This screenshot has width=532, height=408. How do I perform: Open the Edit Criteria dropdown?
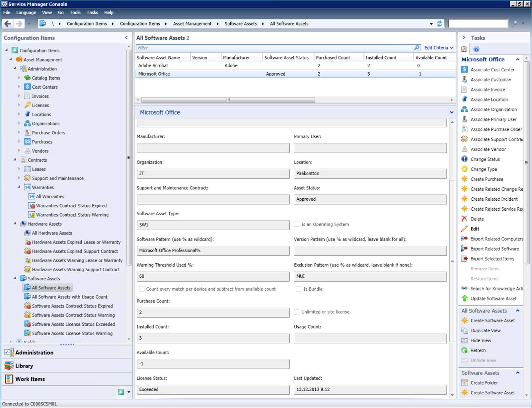point(439,48)
